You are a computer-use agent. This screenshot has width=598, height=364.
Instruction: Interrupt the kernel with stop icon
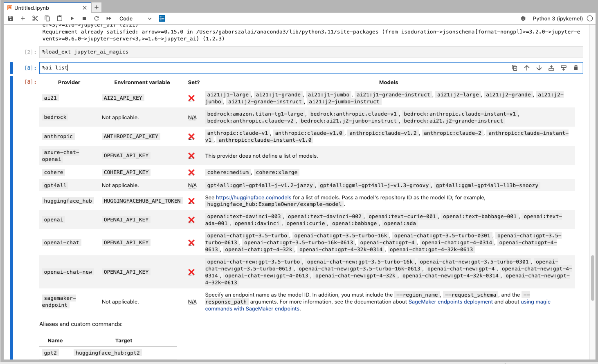click(84, 18)
